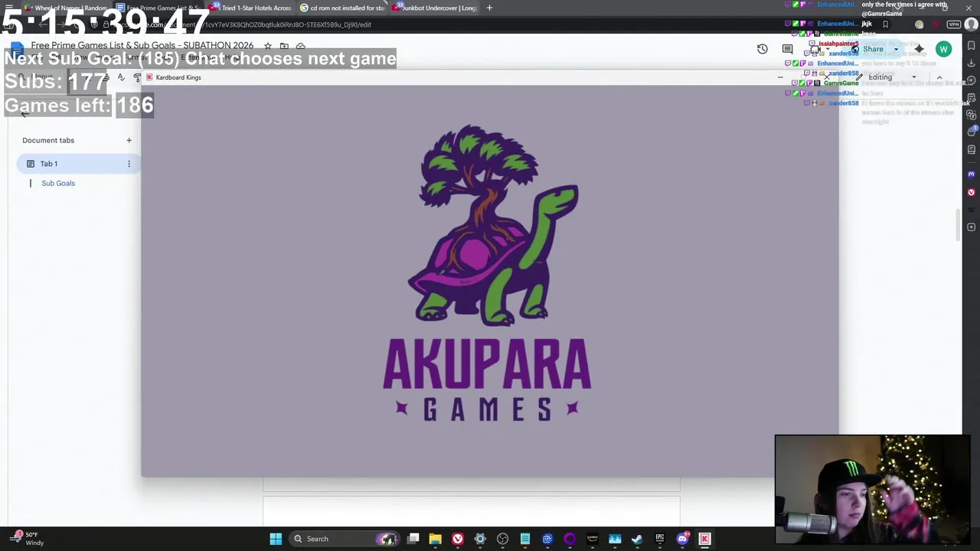Click the move document folder icon
The image size is (980, 551).
point(284,46)
